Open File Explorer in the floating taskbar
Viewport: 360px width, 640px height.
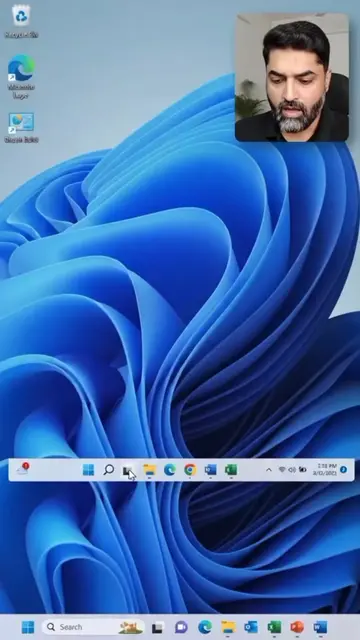149,470
